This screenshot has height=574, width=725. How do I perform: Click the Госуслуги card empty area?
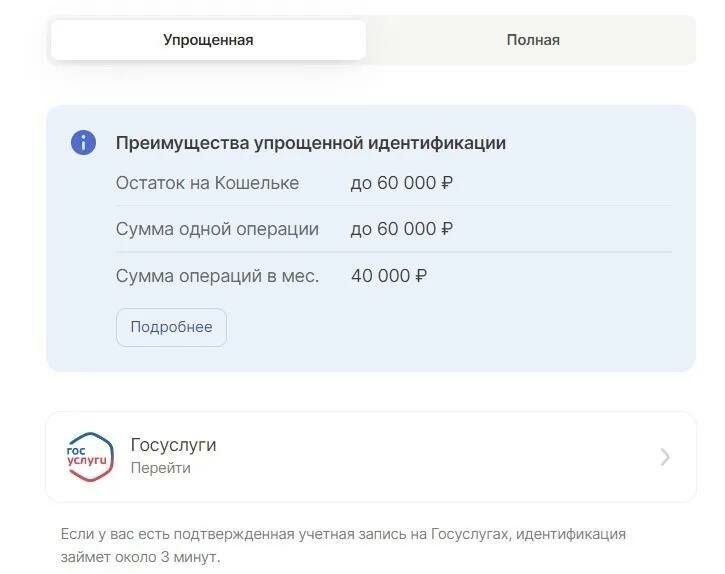pos(416,457)
